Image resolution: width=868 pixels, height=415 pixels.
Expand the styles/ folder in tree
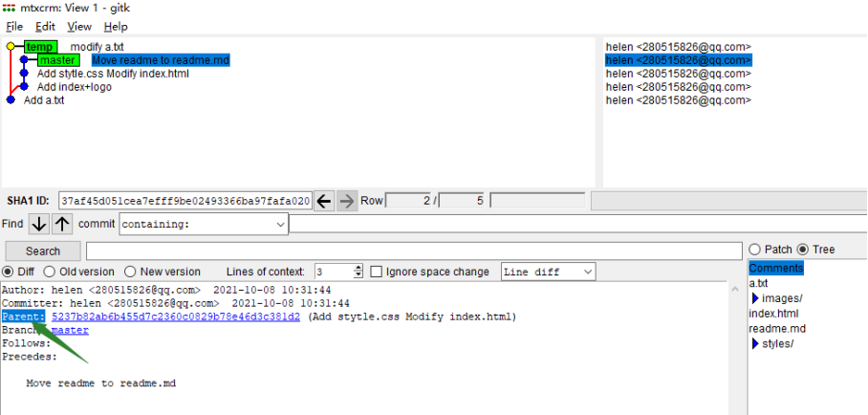pyautogui.click(x=755, y=344)
